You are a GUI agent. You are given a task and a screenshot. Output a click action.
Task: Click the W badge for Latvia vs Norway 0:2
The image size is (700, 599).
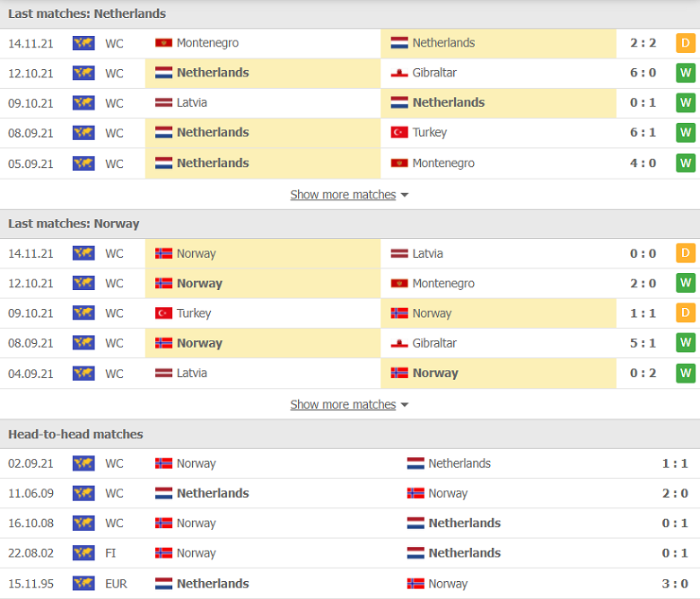point(686,374)
